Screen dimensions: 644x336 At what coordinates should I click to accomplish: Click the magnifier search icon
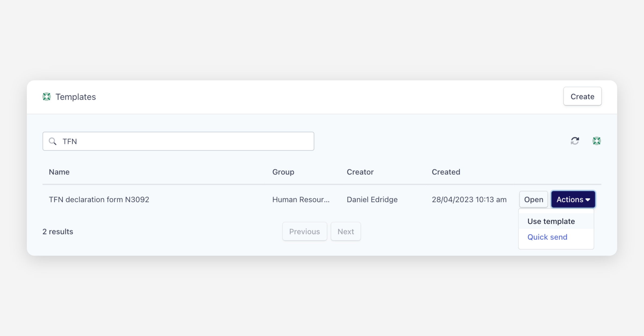[x=53, y=141]
